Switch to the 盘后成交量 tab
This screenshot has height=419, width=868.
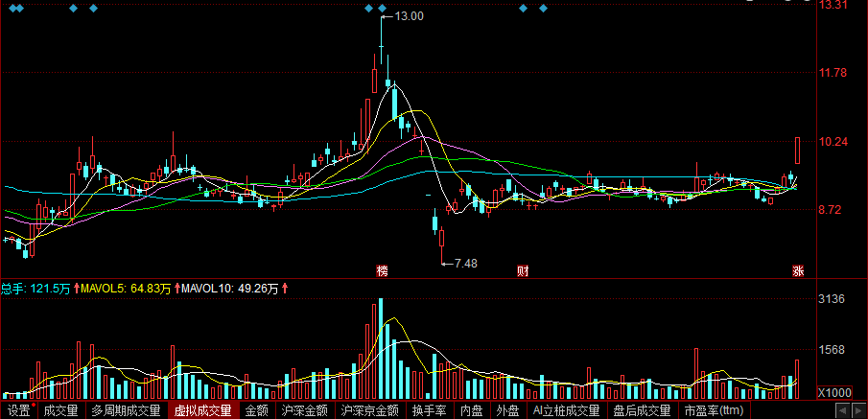pos(643,410)
